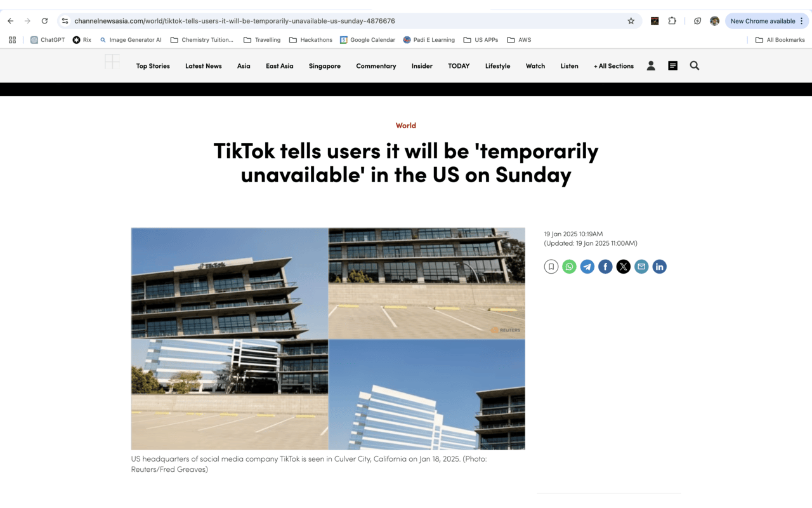Expand the US APPs bookmark folder
812x508 pixels.
point(481,39)
